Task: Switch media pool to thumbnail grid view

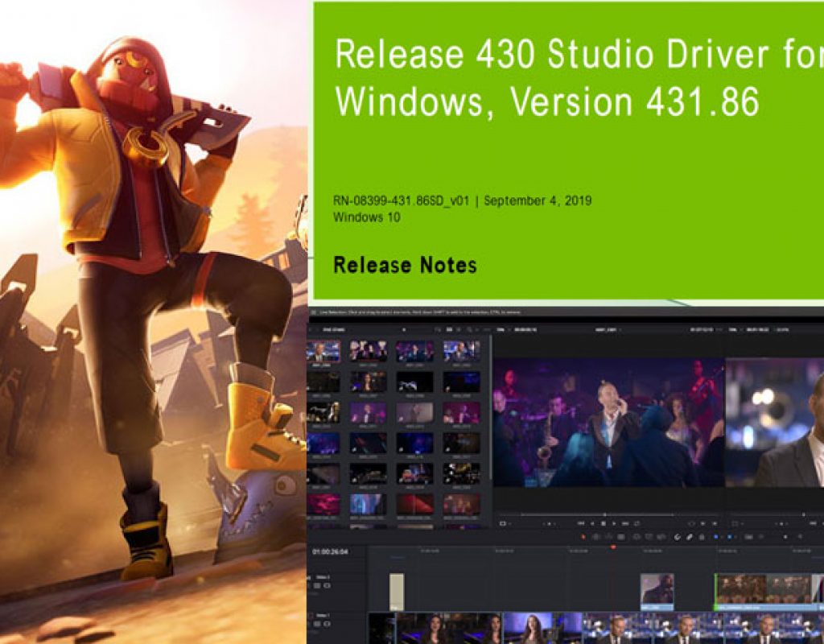Action: (x=449, y=329)
